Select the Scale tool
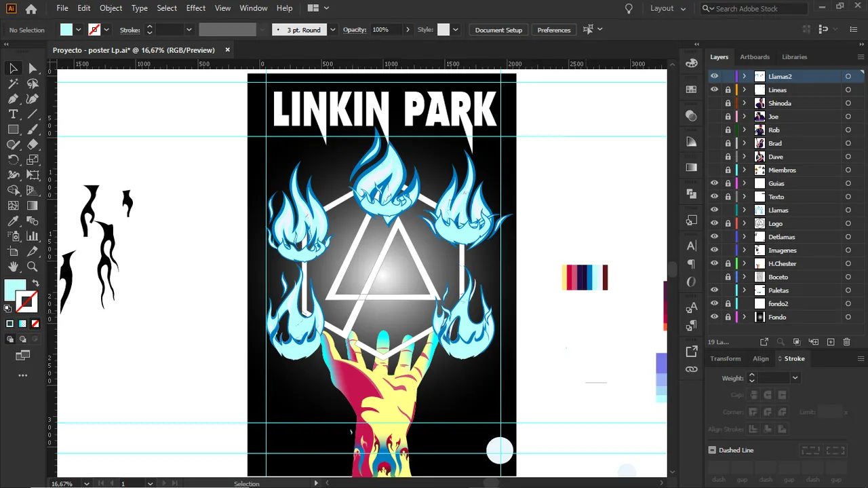 coord(33,160)
